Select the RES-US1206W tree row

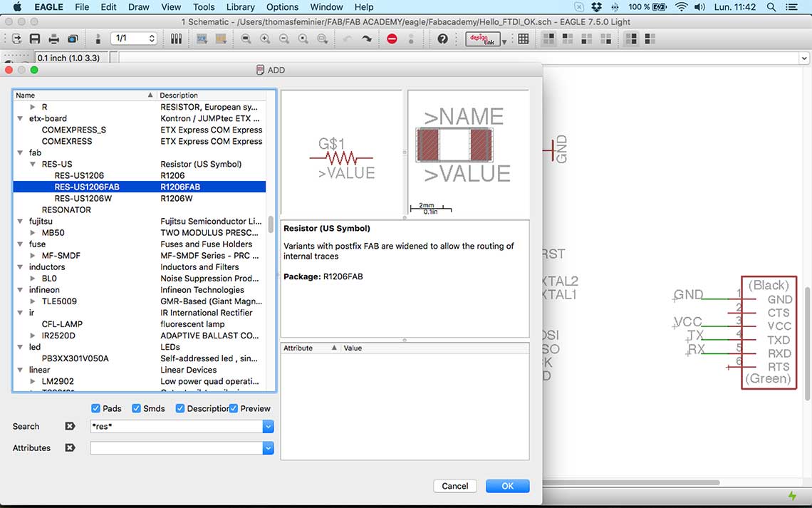[x=140, y=198]
